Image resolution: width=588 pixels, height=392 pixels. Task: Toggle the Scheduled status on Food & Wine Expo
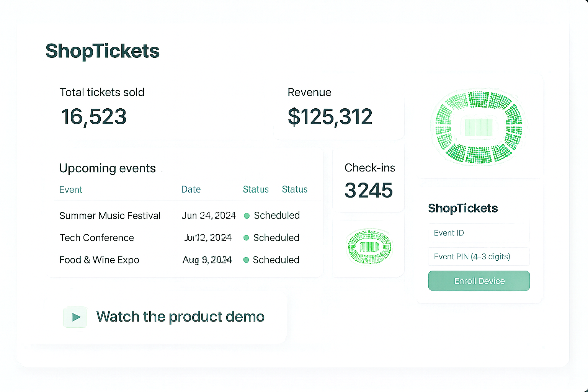tap(276, 260)
